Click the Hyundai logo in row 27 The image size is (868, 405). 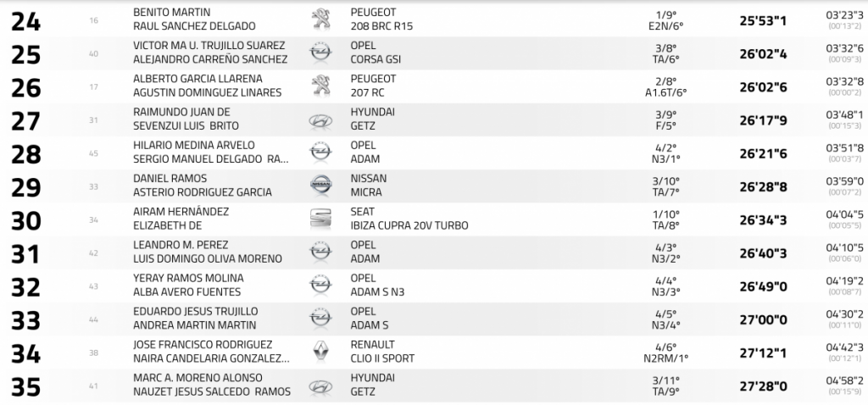pyautogui.click(x=320, y=119)
